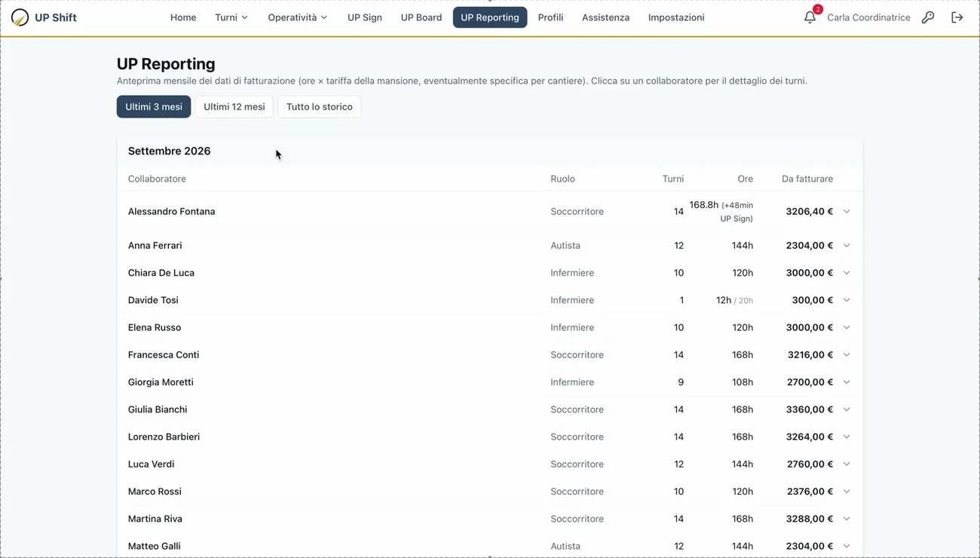Expand Anna Ferrari's row chevron

pyautogui.click(x=847, y=246)
